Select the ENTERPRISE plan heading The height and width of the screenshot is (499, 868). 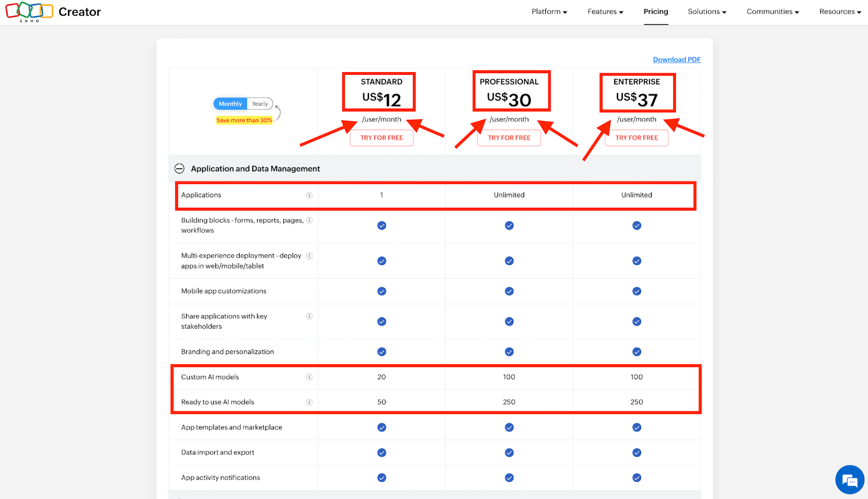[637, 82]
